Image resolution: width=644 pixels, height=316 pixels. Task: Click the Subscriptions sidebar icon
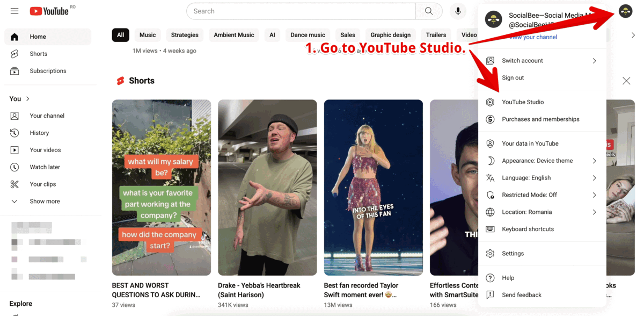14,71
